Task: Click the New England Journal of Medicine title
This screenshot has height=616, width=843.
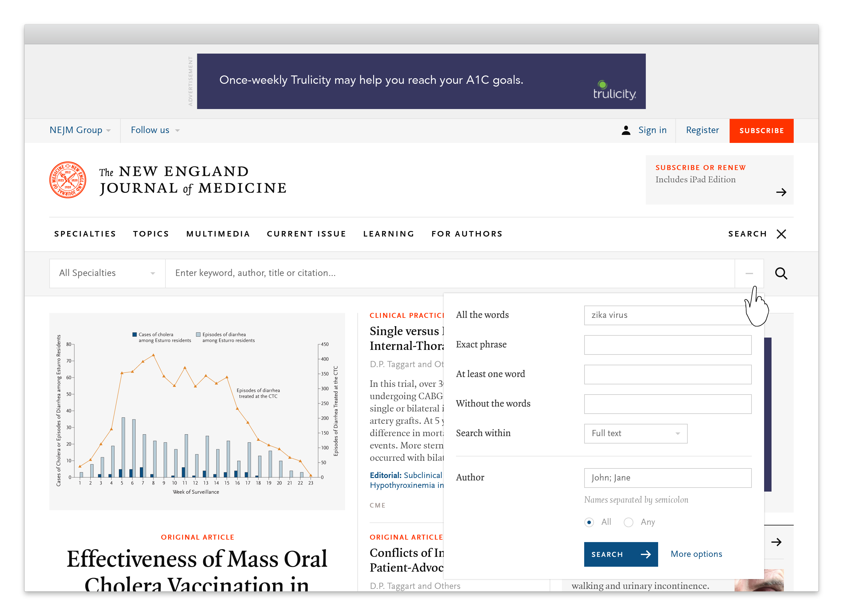Action: [193, 180]
